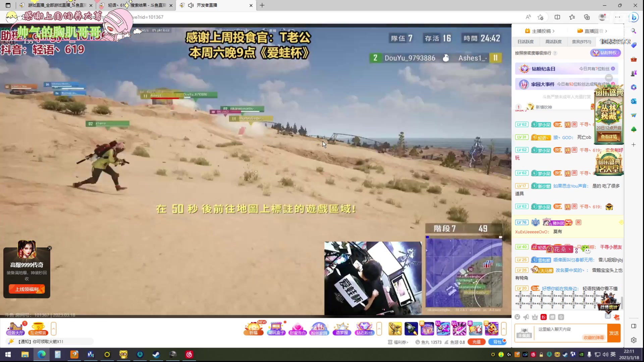Toggle the red 粉 fan danmaku badge

544,317
